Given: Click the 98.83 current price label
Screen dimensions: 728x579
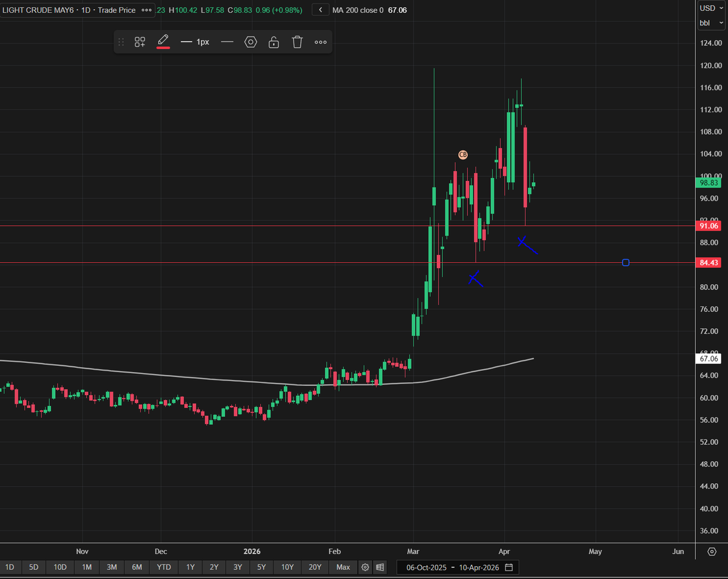Looking at the screenshot, I should click(x=709, y=182).
